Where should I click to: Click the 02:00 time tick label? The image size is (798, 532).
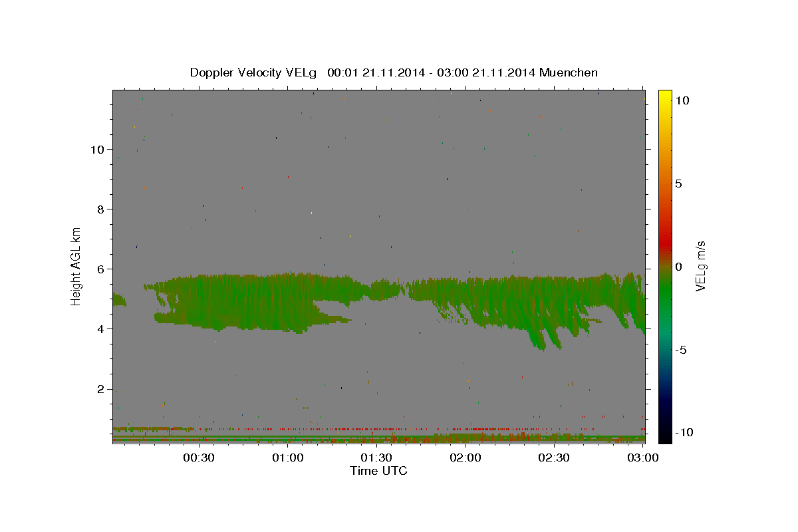465,458
